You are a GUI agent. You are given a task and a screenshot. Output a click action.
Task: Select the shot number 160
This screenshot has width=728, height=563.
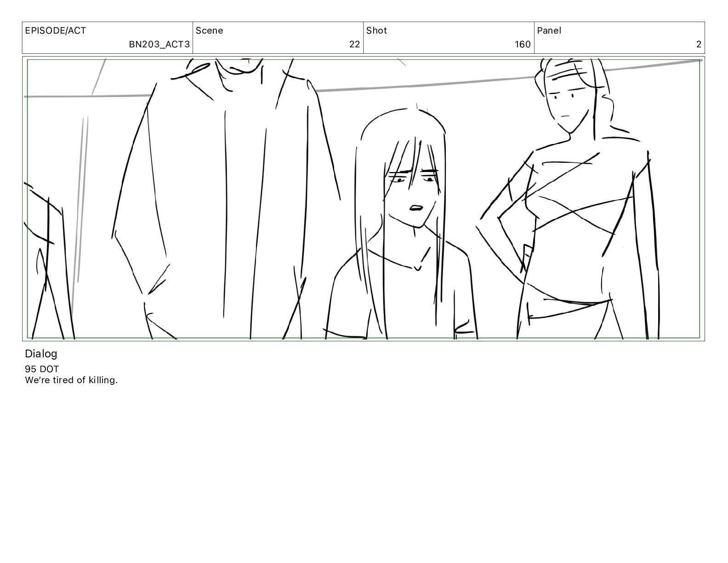tap(523, 45)
